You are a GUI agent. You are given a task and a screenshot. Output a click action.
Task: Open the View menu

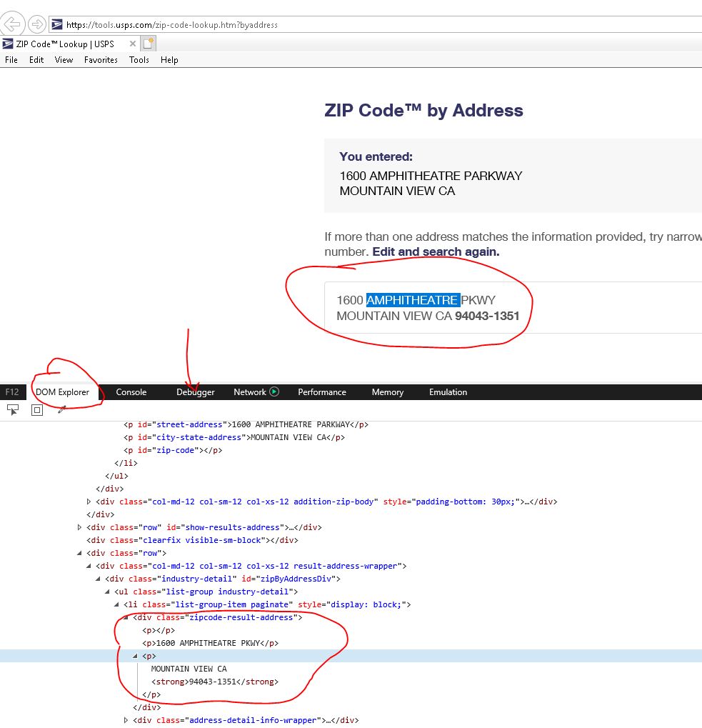coord(64,60)
